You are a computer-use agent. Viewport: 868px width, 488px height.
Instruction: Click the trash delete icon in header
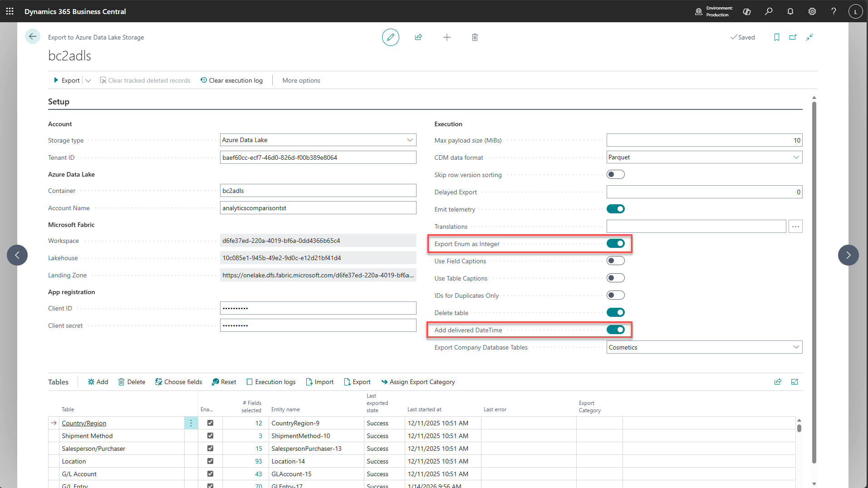click(475, 37)
